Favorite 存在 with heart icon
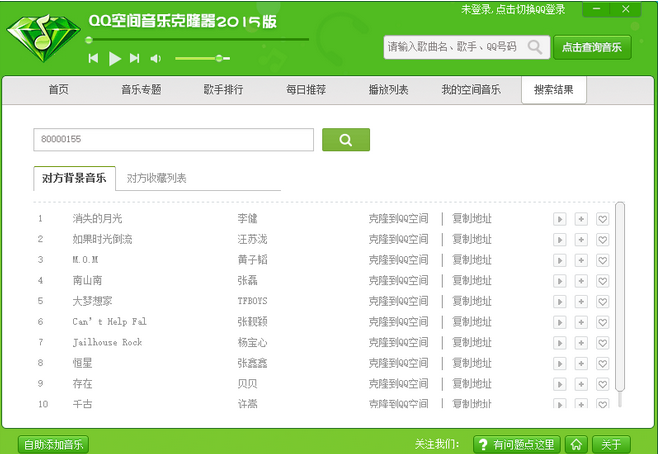Viewport: 659px width, 454px height. [x=602, y=384]
